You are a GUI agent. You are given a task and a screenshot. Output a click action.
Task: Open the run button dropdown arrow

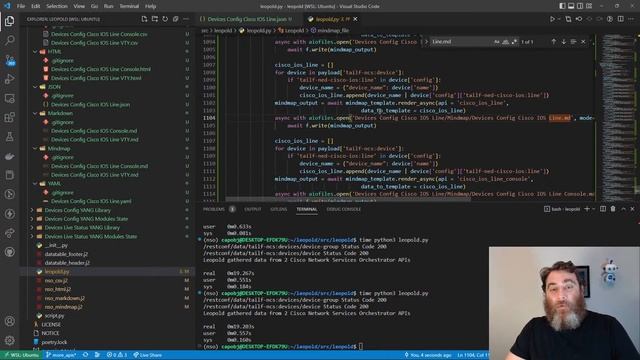coord(559,19)
